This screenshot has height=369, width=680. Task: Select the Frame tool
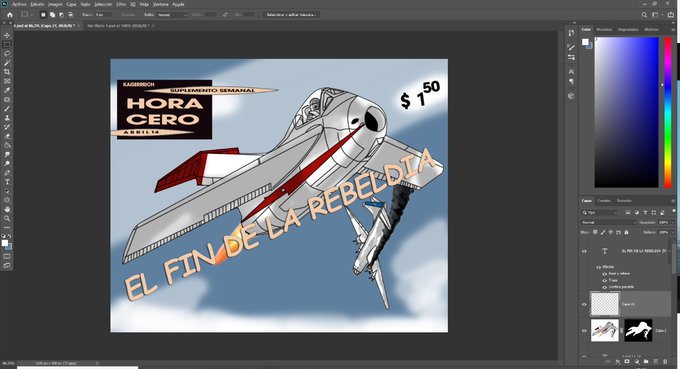[7, 81]
